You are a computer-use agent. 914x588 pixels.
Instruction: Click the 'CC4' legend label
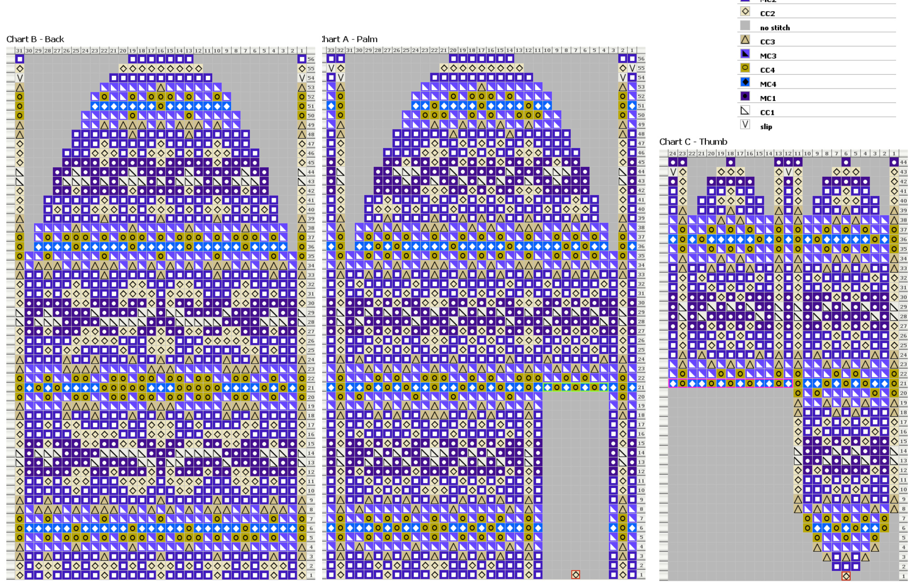pos(767,70)
